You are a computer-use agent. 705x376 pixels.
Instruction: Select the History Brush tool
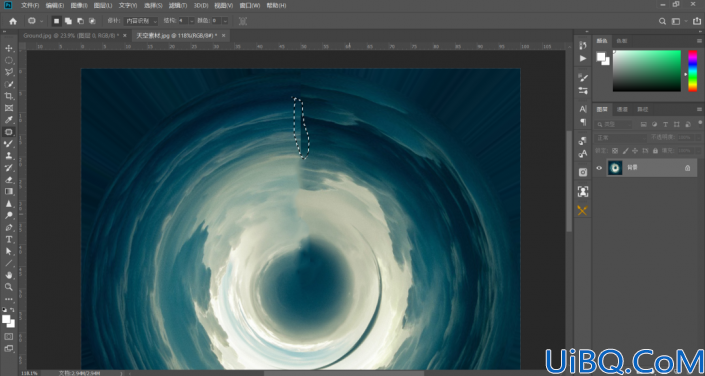(9, 167)
